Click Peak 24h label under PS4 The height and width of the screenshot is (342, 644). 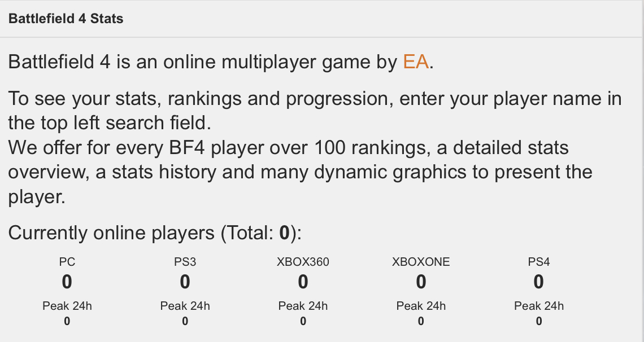coord(539,306)
